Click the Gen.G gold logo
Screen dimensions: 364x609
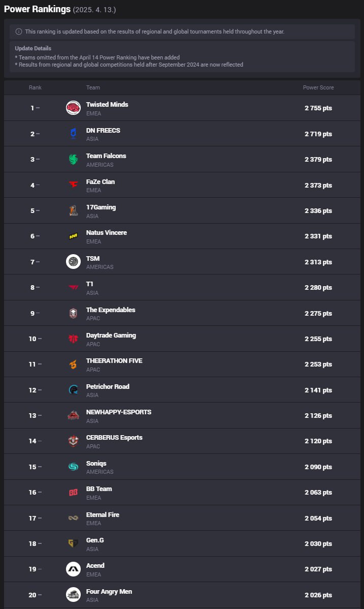coord(73,543)
